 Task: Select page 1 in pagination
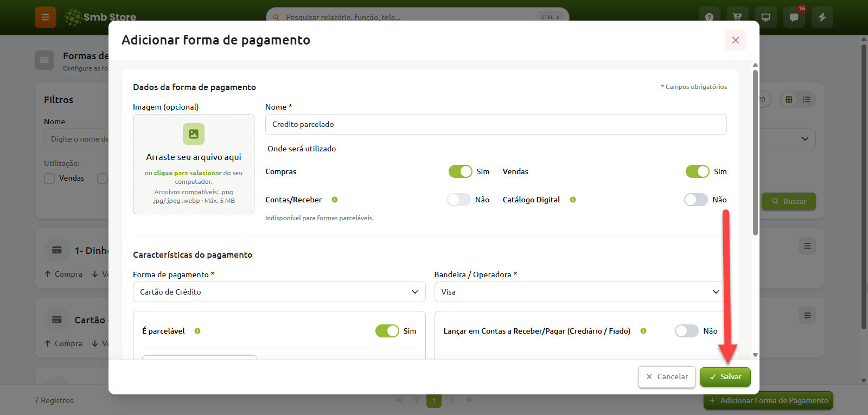point(434,400)
